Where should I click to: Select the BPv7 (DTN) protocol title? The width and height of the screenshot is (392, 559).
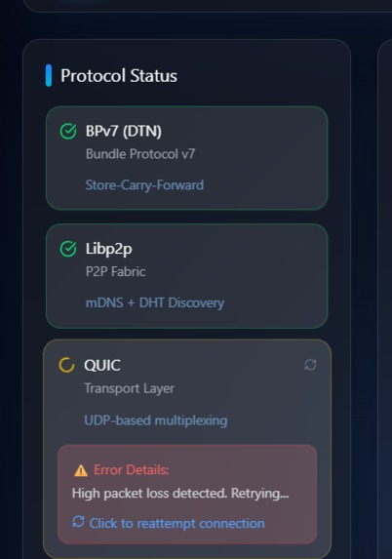pos(124,131)
